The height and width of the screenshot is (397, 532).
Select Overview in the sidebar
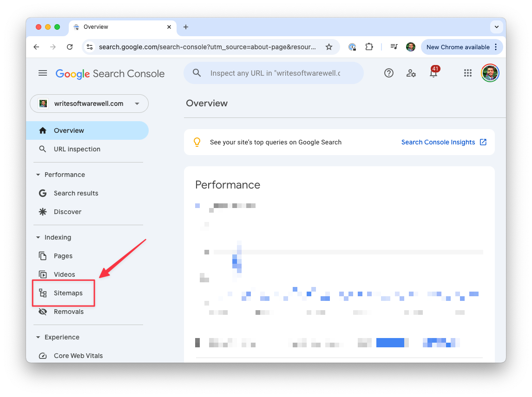(87, 130)
